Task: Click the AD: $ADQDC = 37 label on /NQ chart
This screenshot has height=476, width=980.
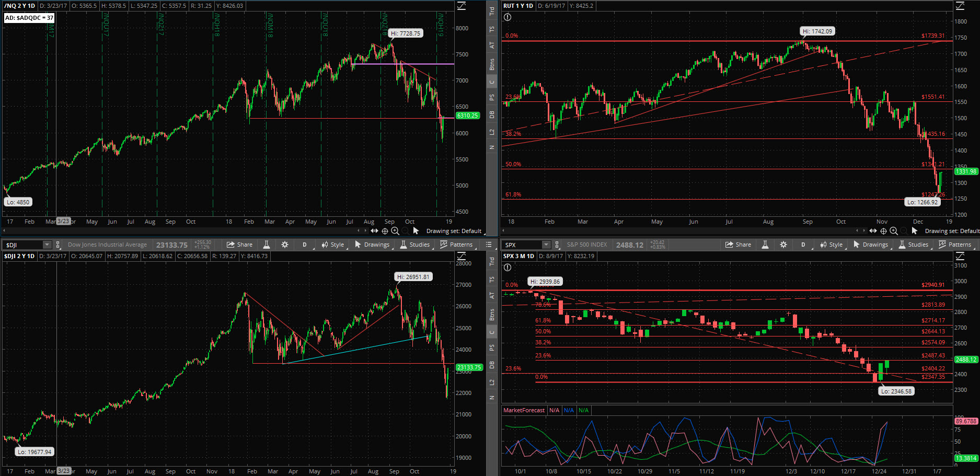Action: (29, 18)
